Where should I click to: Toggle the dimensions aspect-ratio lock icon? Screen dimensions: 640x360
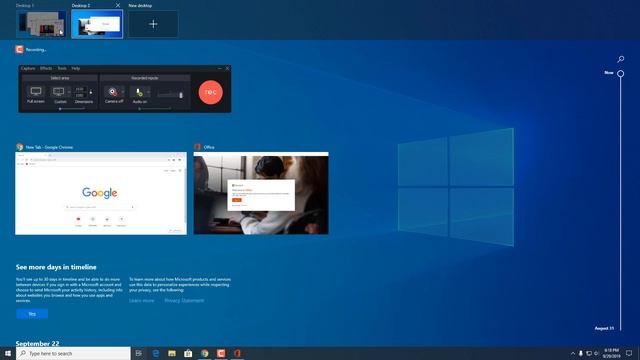click(x=91, y=92)
